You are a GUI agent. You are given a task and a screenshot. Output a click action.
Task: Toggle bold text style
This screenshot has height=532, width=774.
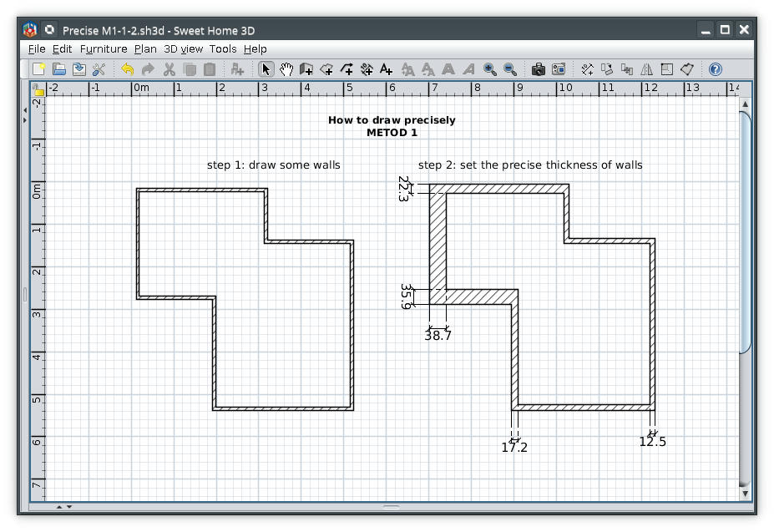click(x=448, y=69)
